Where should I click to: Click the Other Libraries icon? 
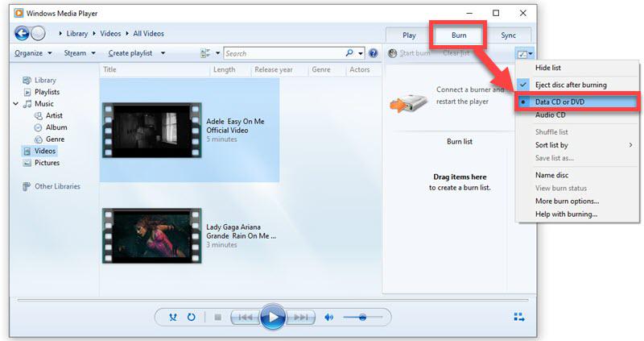(x=27, y=187)
